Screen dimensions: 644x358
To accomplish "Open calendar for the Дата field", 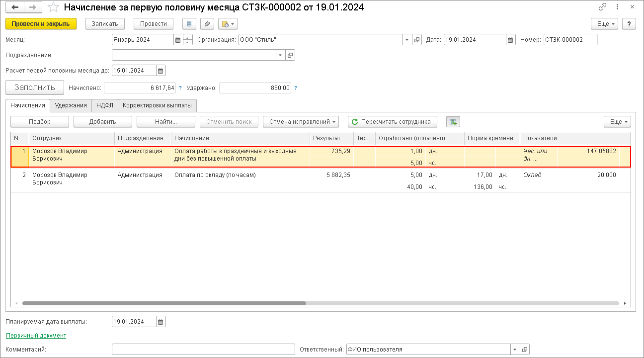I will 510,40.
